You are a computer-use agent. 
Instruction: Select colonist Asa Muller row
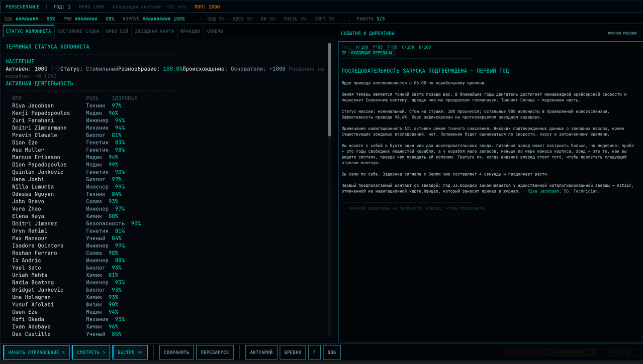coord(68,150)
